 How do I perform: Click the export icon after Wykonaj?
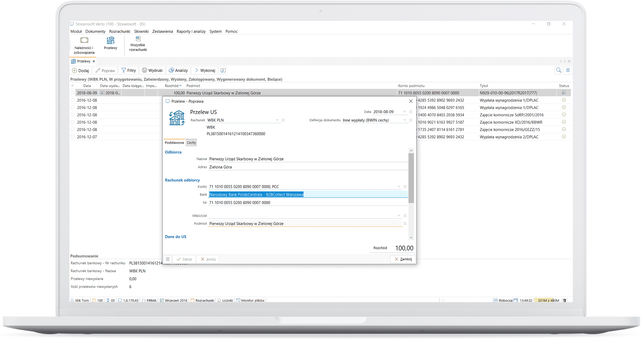[x=223, y=70]
